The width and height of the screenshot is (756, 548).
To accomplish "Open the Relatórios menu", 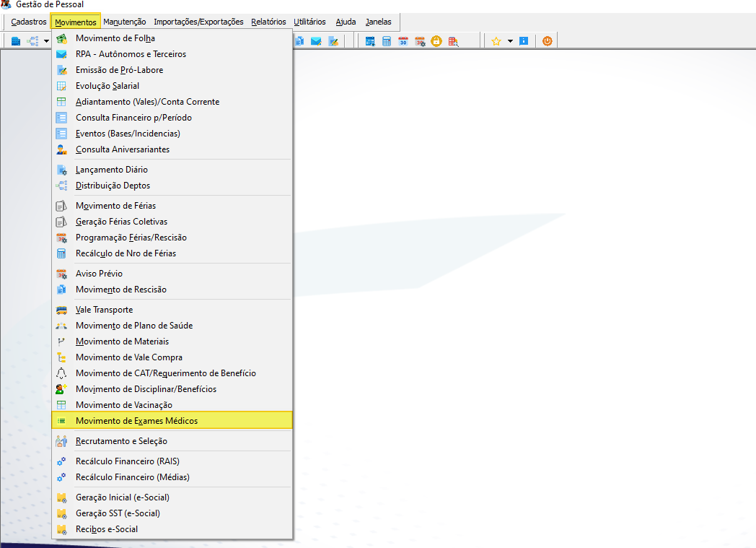I will pos(268,22).
